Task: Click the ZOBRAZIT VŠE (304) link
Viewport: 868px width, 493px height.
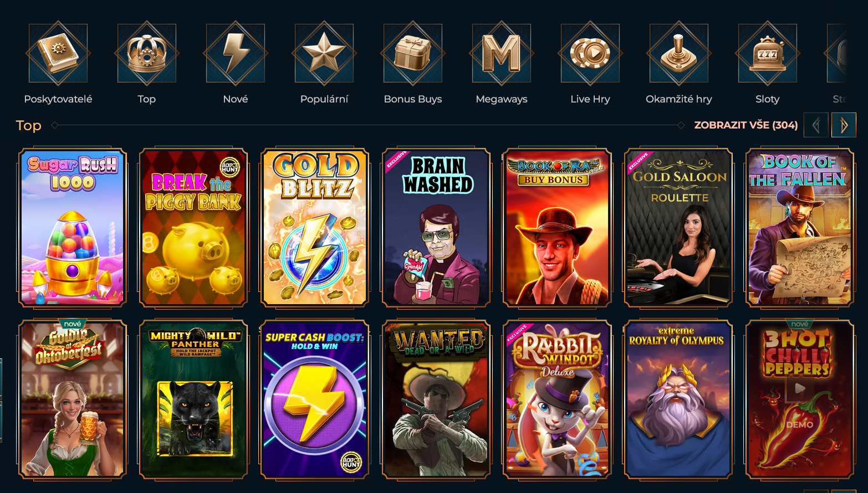Action: (x=746, y=125)
